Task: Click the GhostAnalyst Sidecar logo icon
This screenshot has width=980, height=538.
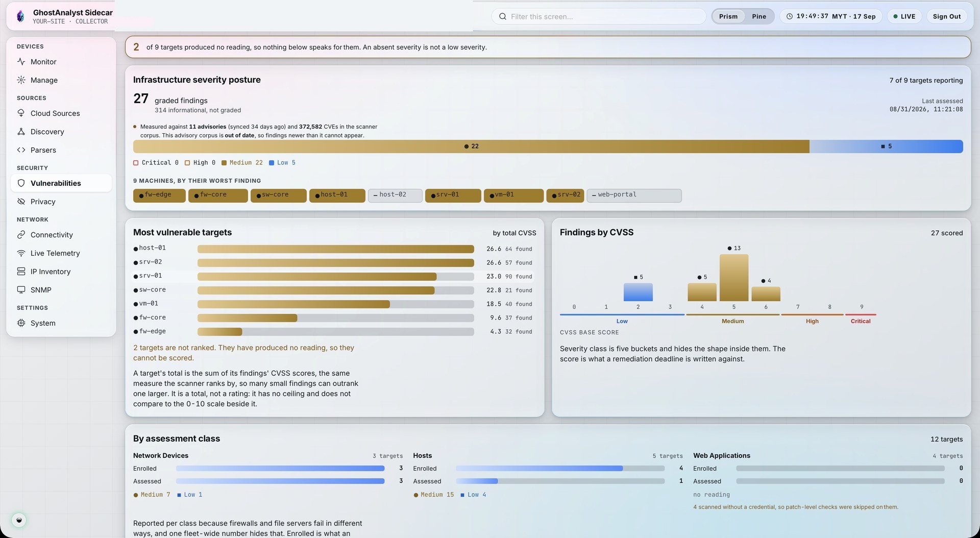Action: pyautogui.click(x=20, y=16)
